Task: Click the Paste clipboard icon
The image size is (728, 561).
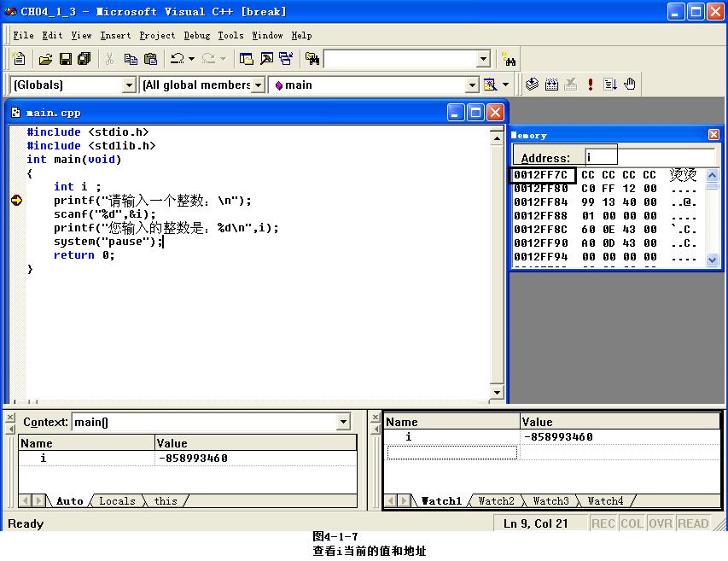Action: click(x=151, y=59)
